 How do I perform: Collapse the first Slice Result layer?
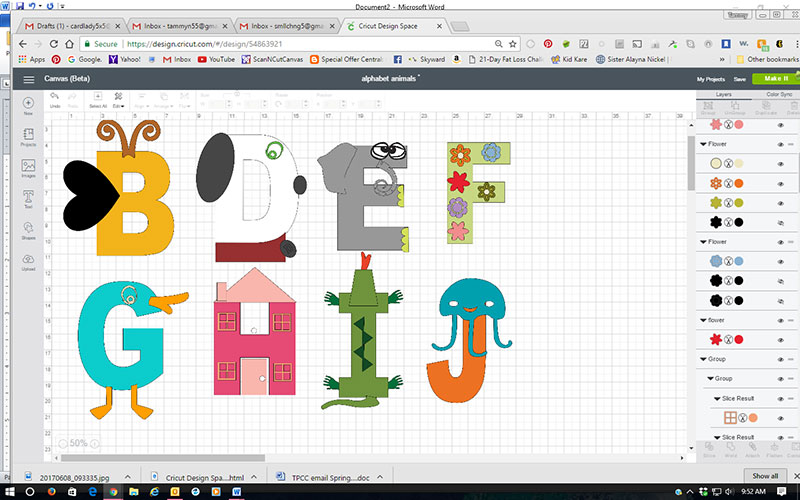point(717,398)
